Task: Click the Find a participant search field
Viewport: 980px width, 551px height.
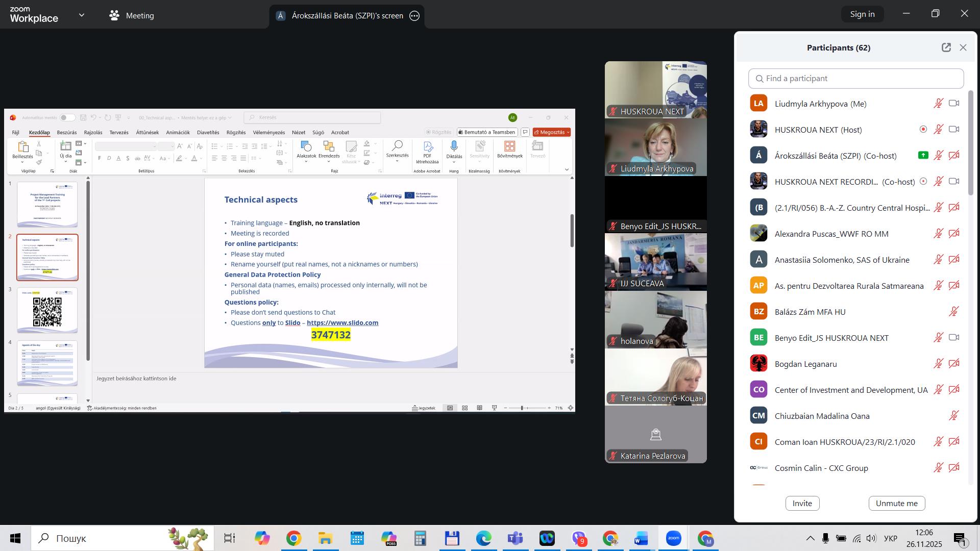Action: pos(856,79)
